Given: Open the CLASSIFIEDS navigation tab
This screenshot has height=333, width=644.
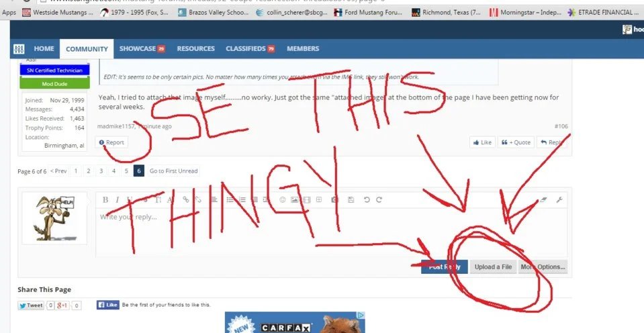Looking at the screenshot, I should 250,48.
